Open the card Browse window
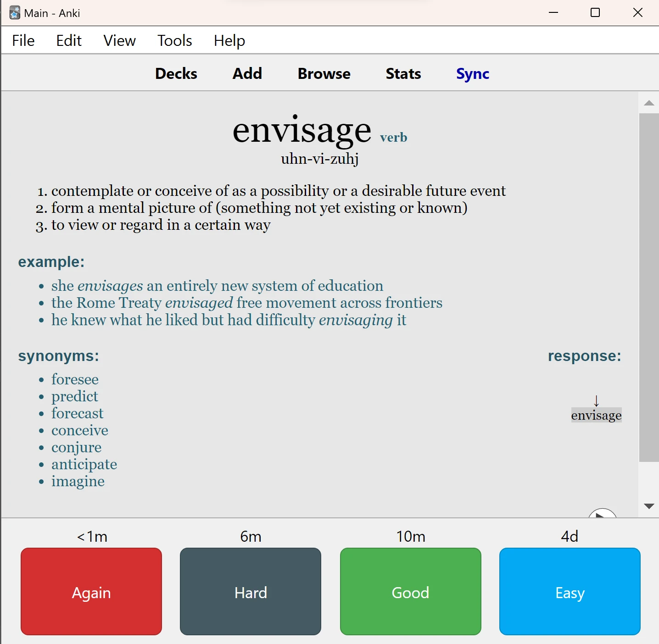Viewport: 659px width, 644px height. coord(324,74)
